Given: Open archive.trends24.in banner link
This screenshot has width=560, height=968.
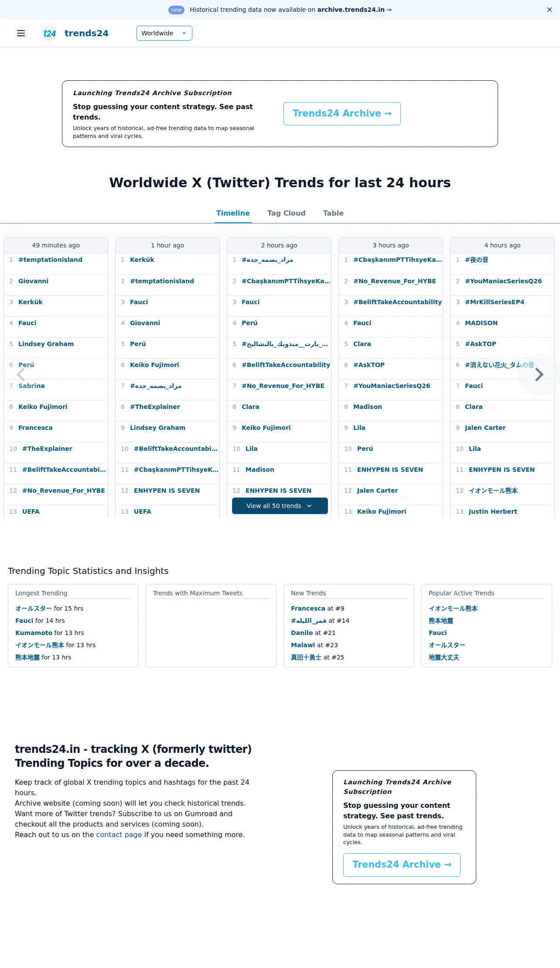Looking at the screenshot, I should coord(354,10).
